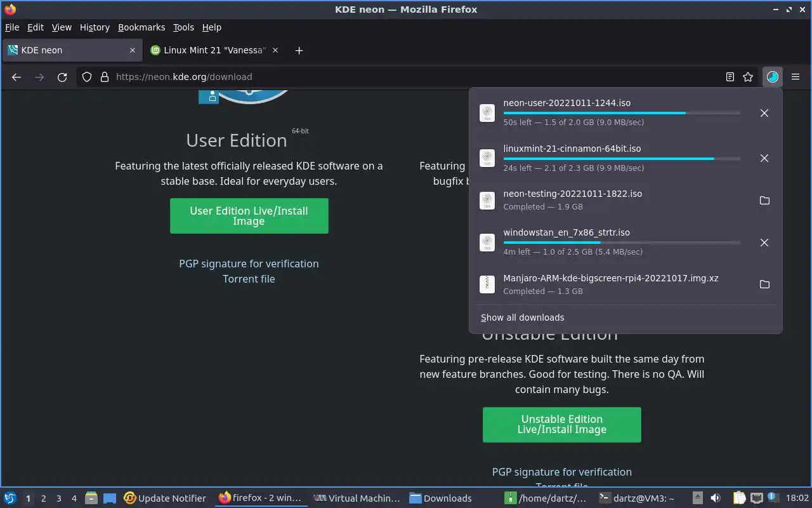Click the neon-user-20221011-1244.iso file icon
Viewport: 812px width, 508px height.
point(487,113)
